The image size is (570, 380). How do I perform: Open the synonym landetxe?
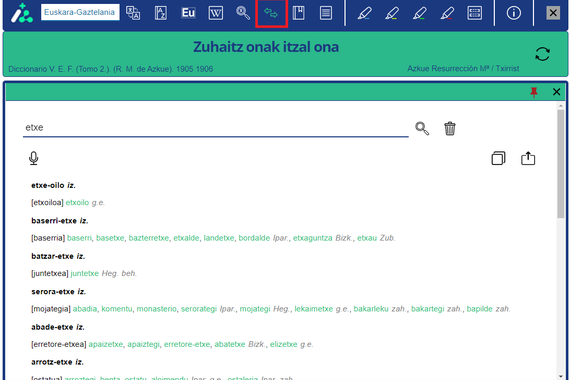219,238
